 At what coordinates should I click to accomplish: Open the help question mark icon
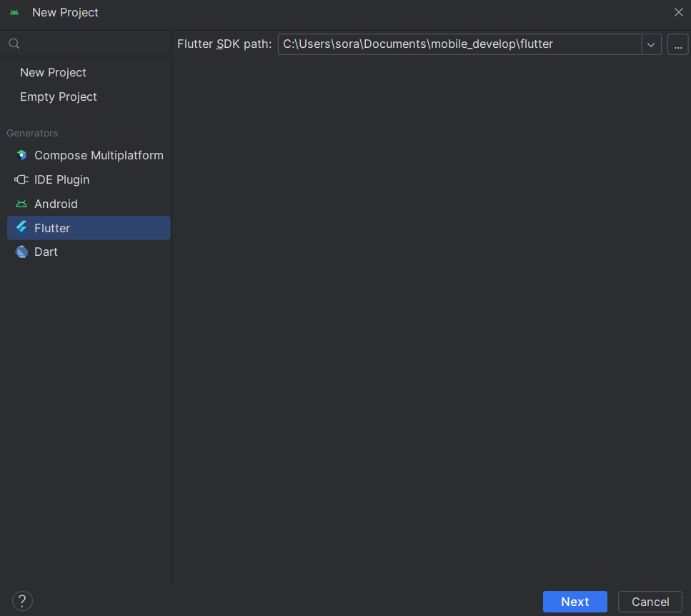tap(22, 600)
